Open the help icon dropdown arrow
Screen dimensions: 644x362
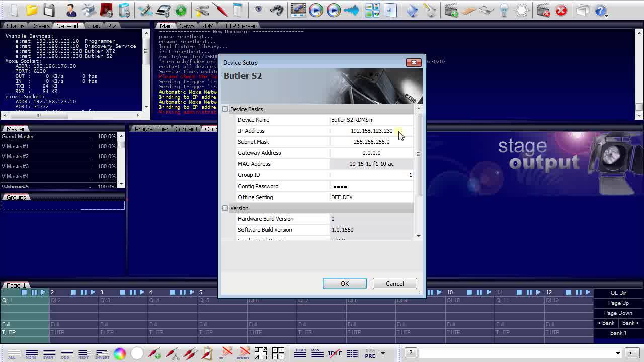coord(607,15)
